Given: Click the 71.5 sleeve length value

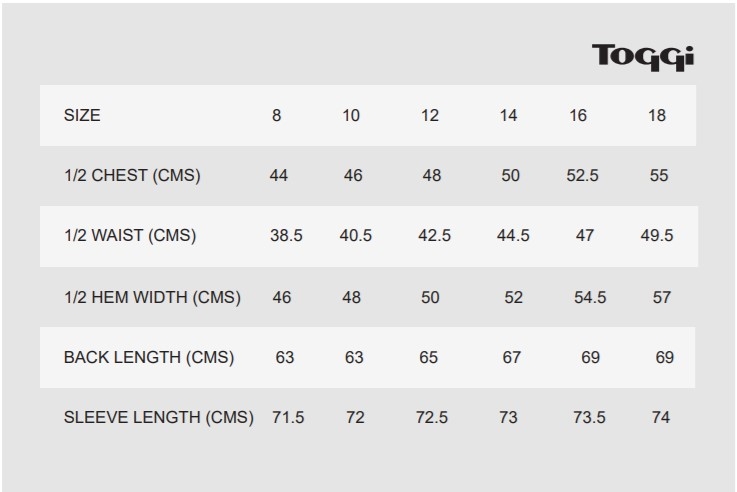Looking at the screenshot, I should coord(288,417).
